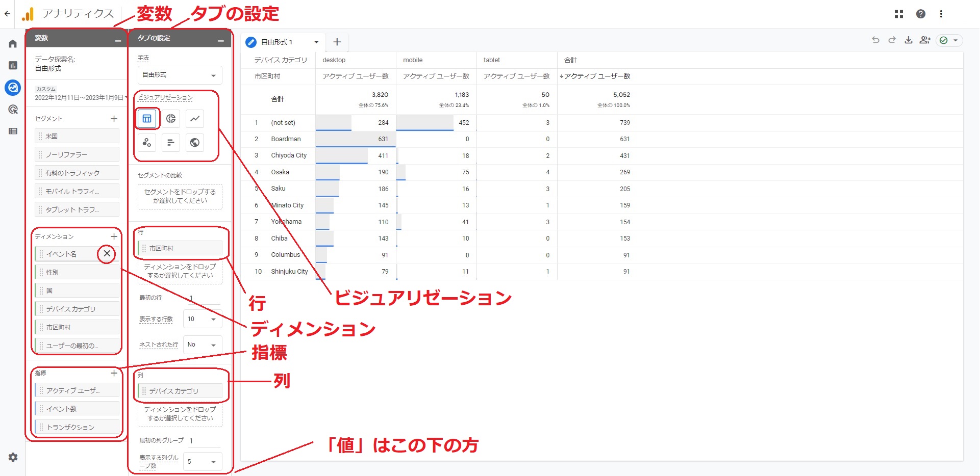Click the Boardman row label
Image resolution: width=980 pixels, height=476 pixels.
(x=286, y=139)
